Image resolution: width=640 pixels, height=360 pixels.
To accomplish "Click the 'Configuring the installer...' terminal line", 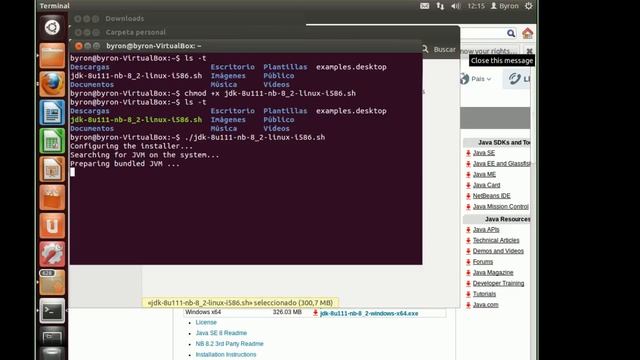I will tap(131, 146).
